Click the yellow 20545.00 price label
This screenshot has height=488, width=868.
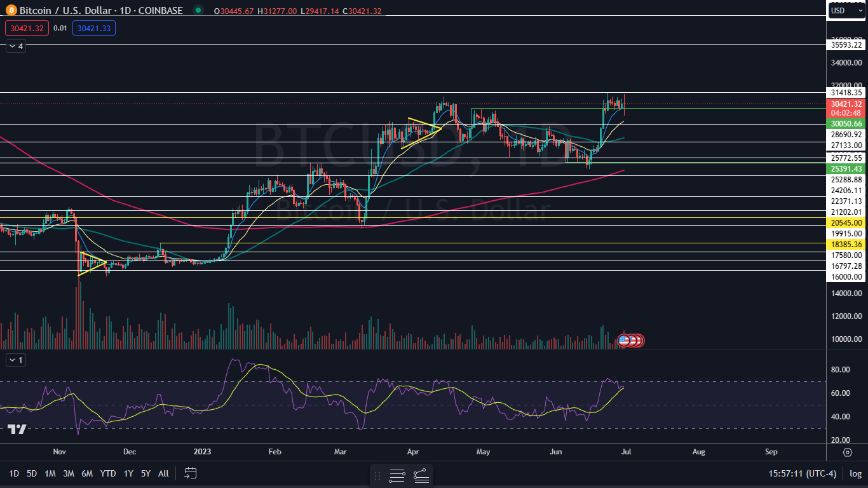click(846, 222)
